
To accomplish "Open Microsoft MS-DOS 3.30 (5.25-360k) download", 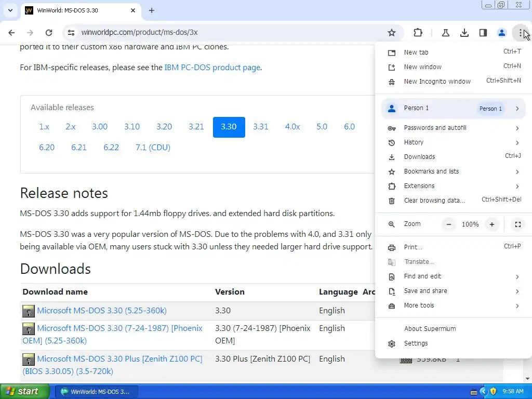I will (102, 311).
